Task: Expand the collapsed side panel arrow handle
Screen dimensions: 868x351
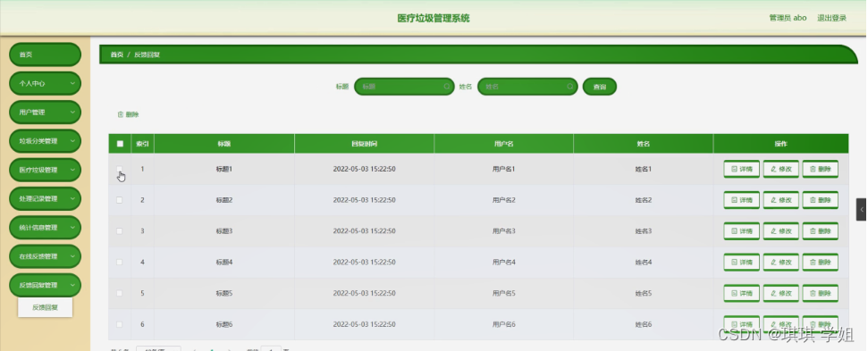Action: [x=862, y=210]
